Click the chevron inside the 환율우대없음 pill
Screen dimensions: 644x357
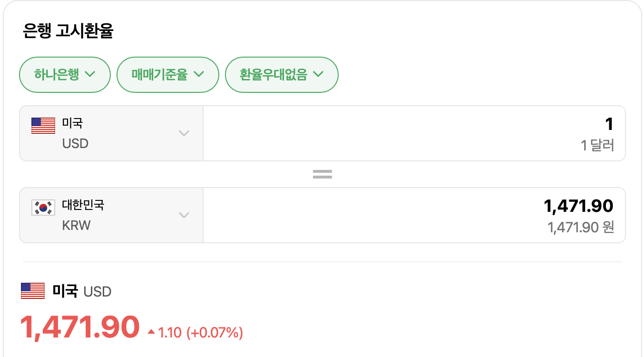click(319, 74)
